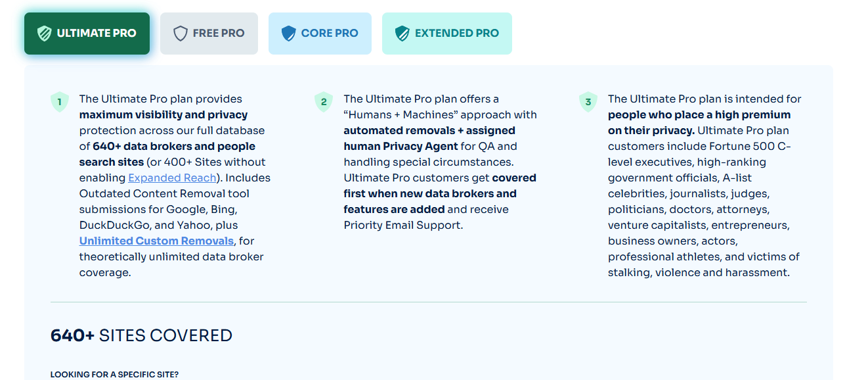The height and width of the screenshot is (380, 868).
Task: Click the number 1 shield badge
Action: 60,102
